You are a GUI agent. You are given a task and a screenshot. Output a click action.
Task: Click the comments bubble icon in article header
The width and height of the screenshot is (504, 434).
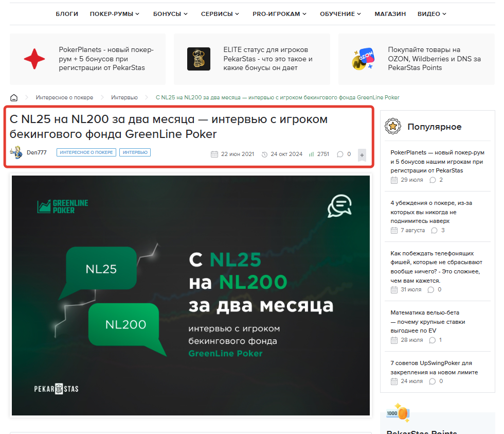pos(340,154)
